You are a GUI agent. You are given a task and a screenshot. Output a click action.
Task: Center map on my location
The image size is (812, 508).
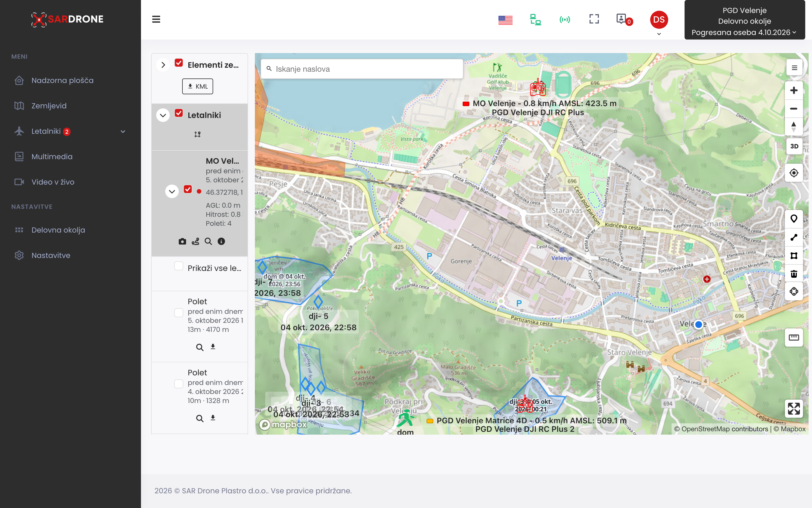point(794,173)
